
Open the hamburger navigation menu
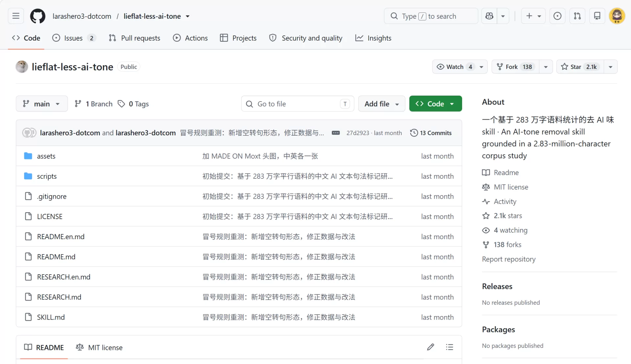16,16
